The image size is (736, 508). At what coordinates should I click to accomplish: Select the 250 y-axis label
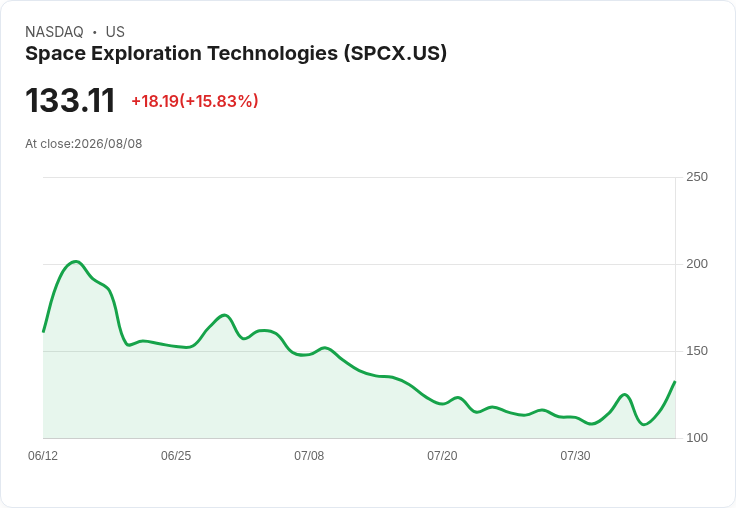point(697,177)
